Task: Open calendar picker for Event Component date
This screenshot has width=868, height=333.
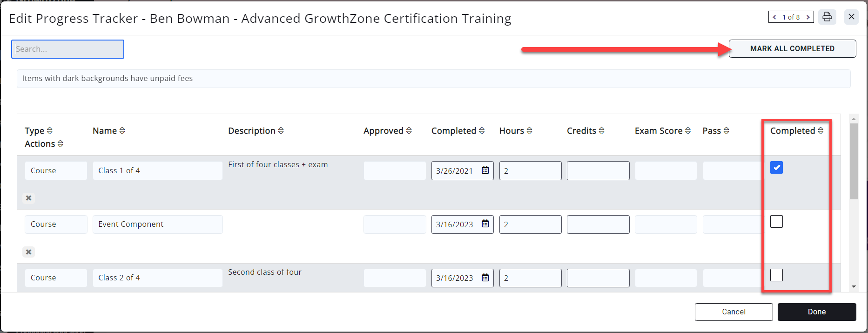Action: point(485,224)
